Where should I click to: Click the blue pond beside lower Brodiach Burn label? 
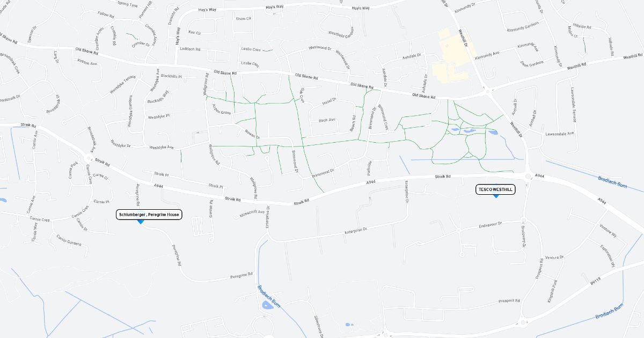click(267, 306)
